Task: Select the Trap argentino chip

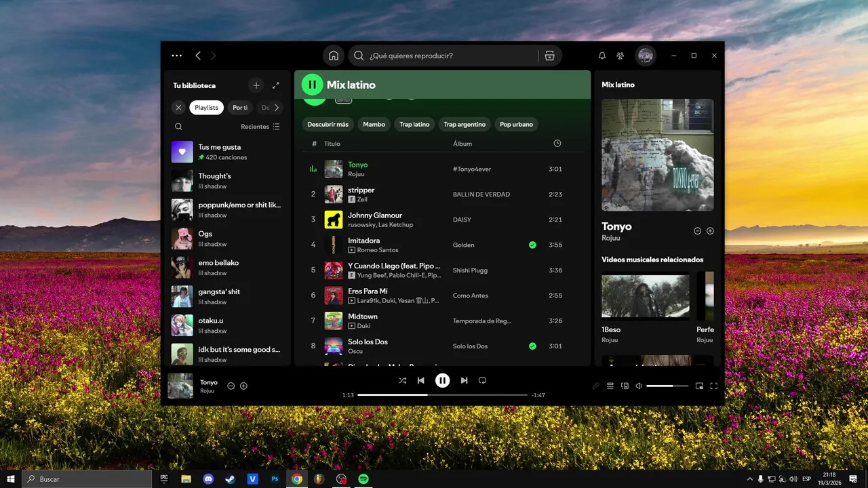Action: click(x=465, y=124)
